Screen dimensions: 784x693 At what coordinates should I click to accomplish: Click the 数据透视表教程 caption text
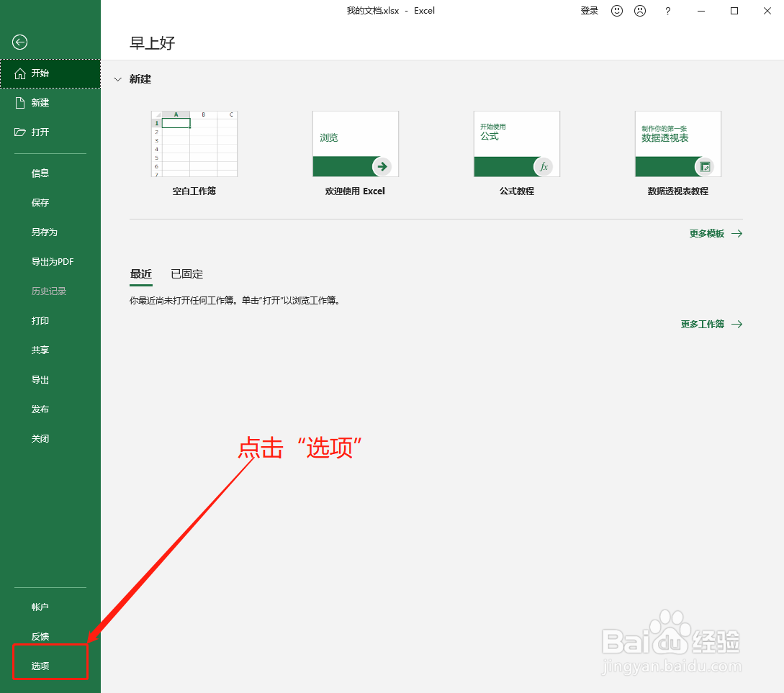678,191
